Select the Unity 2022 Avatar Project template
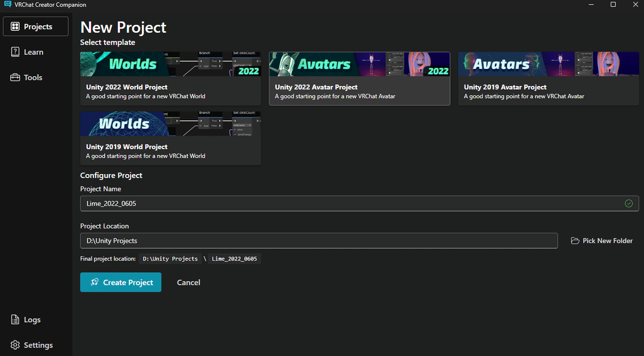 (x=360, y=78)
